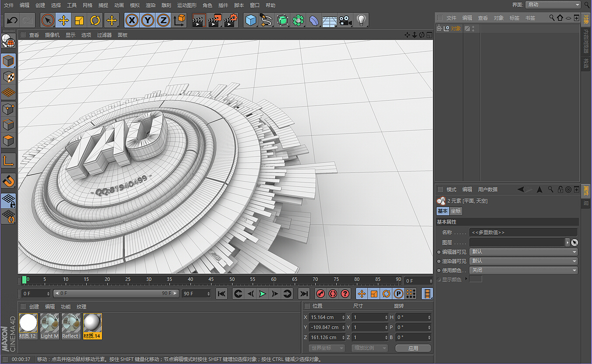Screen dimensions: 592x364
Task: Open the 运动图形 menu
Action: click(187, 5)
